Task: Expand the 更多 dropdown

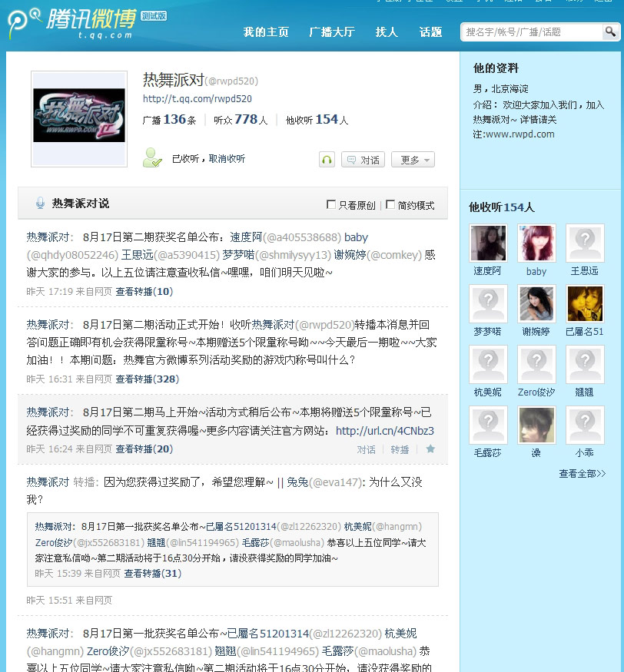Action: tap(413, 160)
